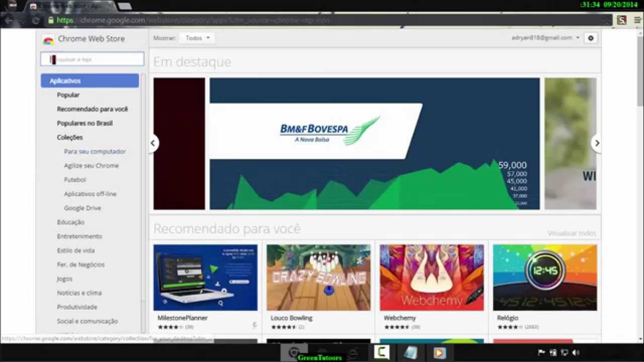644x362 pixels.
Task: Open Social e comunicação category
Action: [x=87, y=321]
